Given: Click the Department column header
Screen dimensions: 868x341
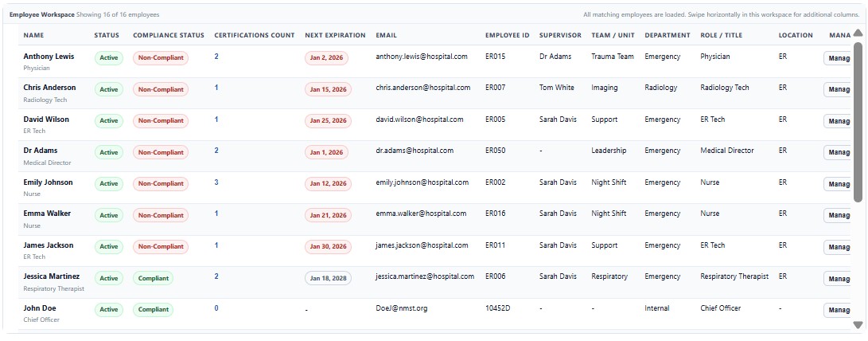Looking at the screenshot, I should [668, 35].
